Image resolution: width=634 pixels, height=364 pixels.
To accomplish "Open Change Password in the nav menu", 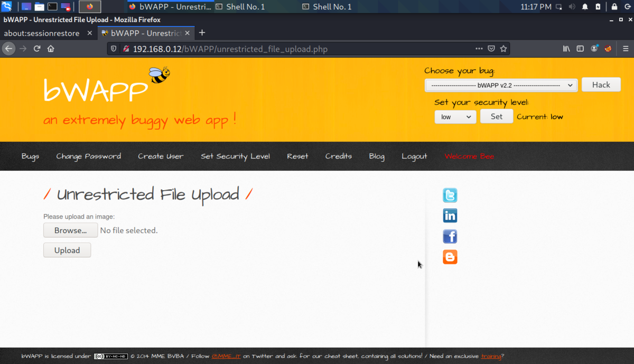I will tap(89, 156).
